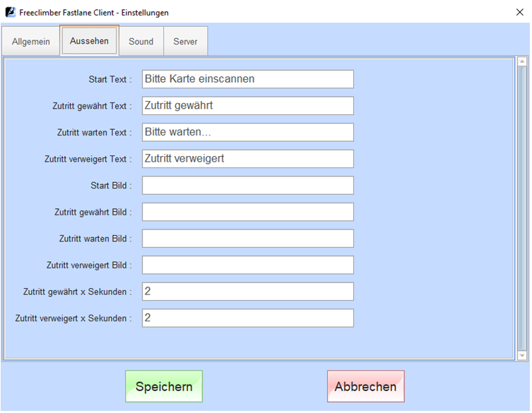This screenshot has width=532, height=413.
Task: Close the Einstellungen window
Action: click(519, 13)
